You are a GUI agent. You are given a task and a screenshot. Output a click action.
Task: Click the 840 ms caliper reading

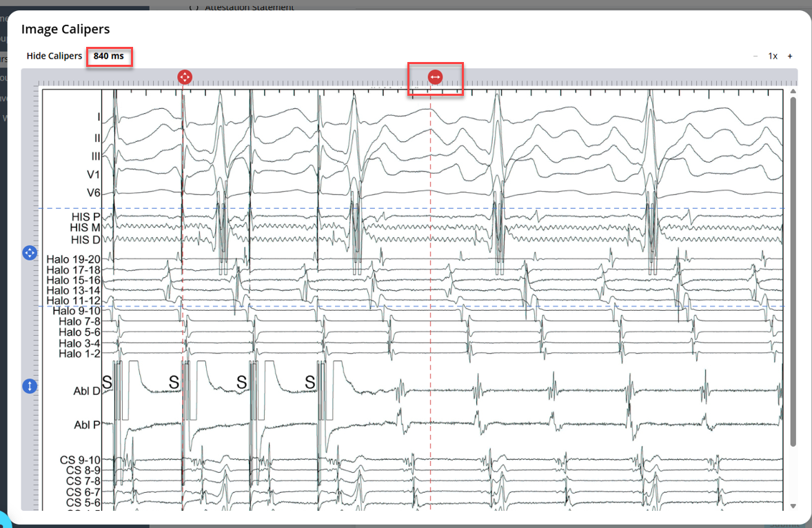109,56
